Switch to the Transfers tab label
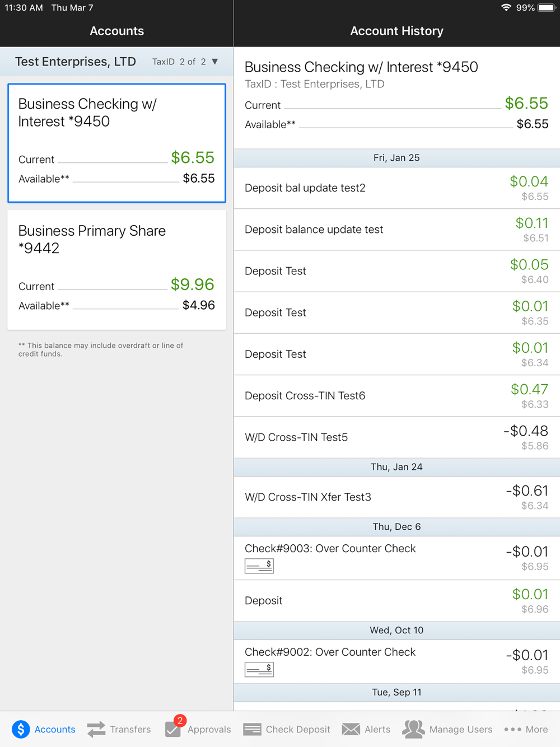Viewport: 560px width, 747px height. pyautogui.click(x=130, y=729)
